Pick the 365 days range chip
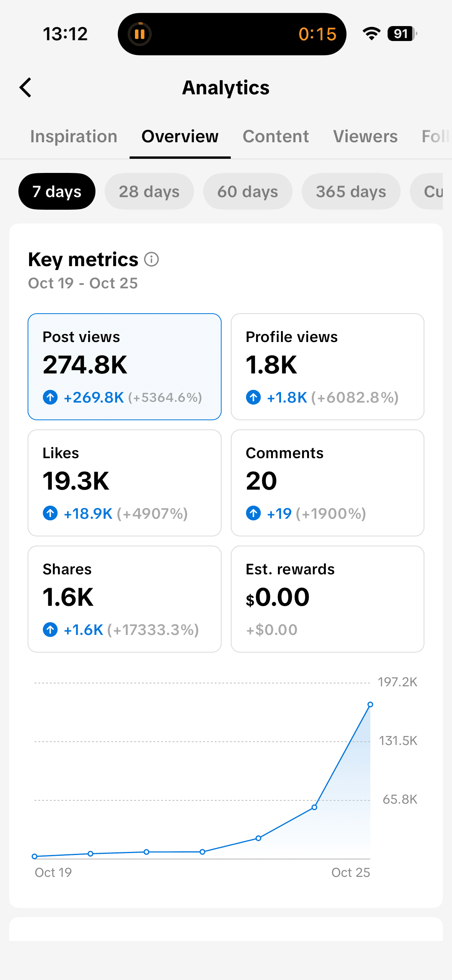Viewport: 452px width, 980px height. click(x=351, y=191)
